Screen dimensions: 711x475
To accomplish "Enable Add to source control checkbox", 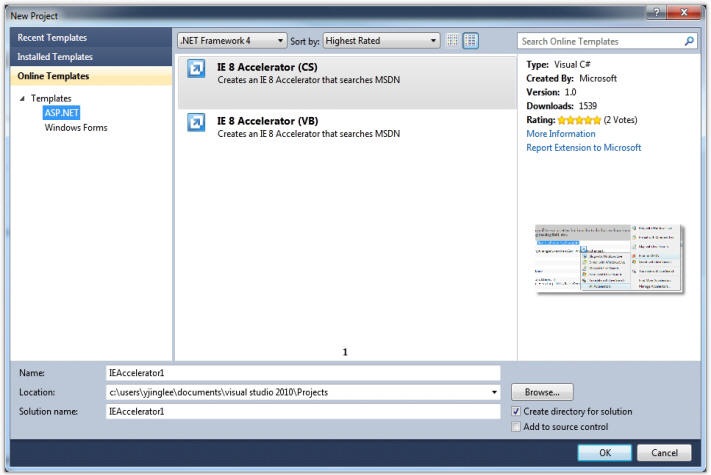I will (516, 427).
